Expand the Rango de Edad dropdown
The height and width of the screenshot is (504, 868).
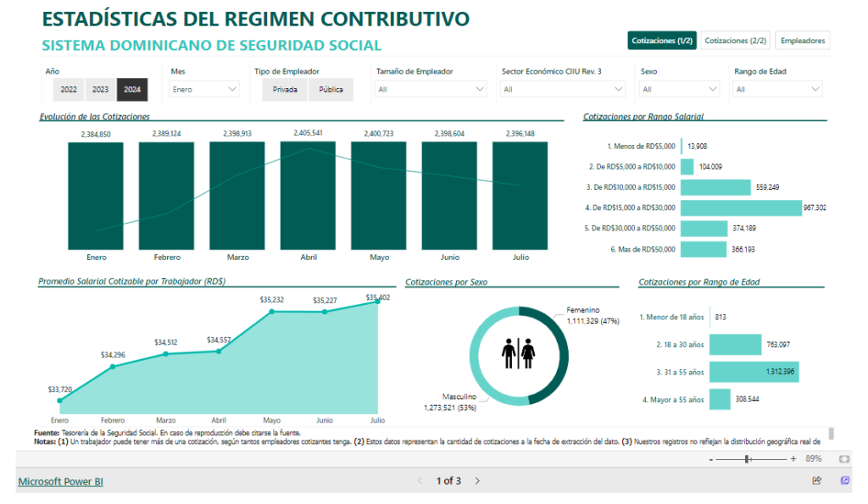(777, 89)
